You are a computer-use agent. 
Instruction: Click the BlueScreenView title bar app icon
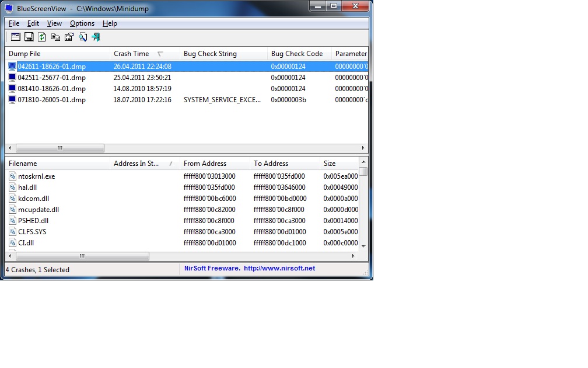[x=9, y=8]
